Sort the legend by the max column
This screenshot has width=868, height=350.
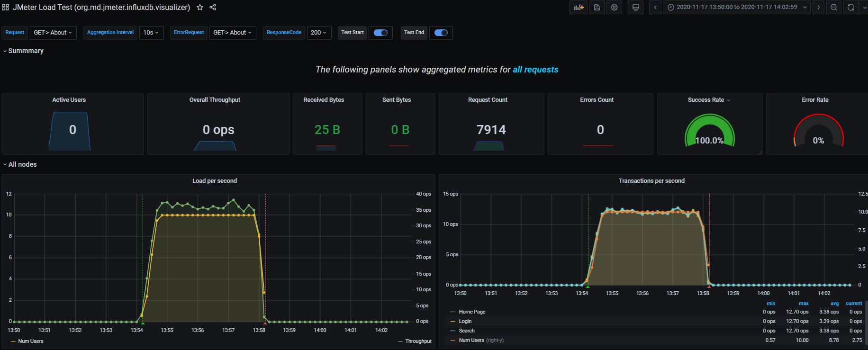(x=804, y=304)
